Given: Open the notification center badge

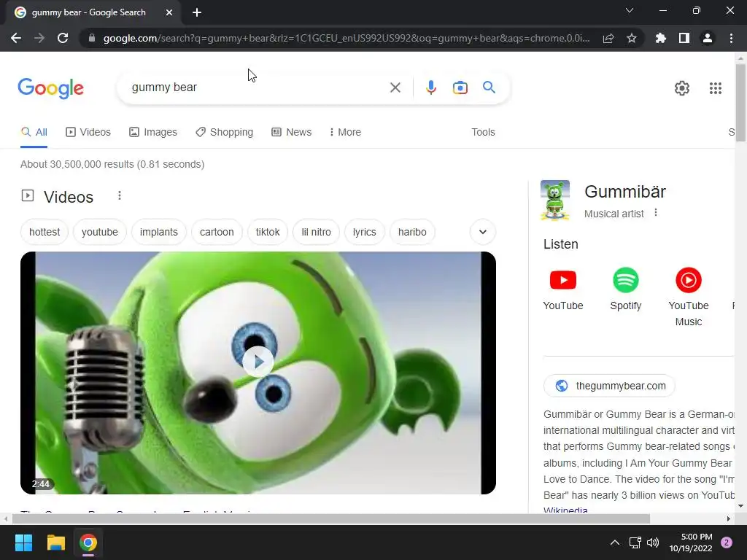Looking at the screenshot, I should pyautogui.click(x=727, y=542).
